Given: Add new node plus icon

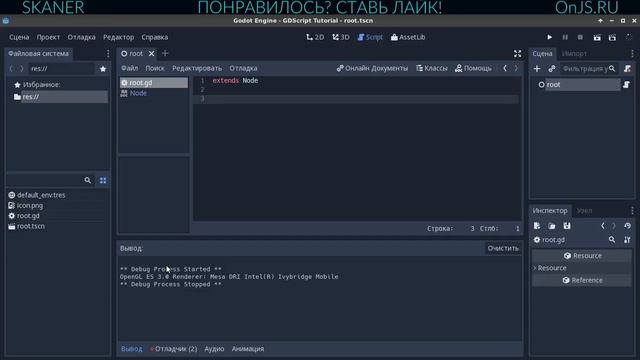Looking at the screenshot, I should (537, 69).
